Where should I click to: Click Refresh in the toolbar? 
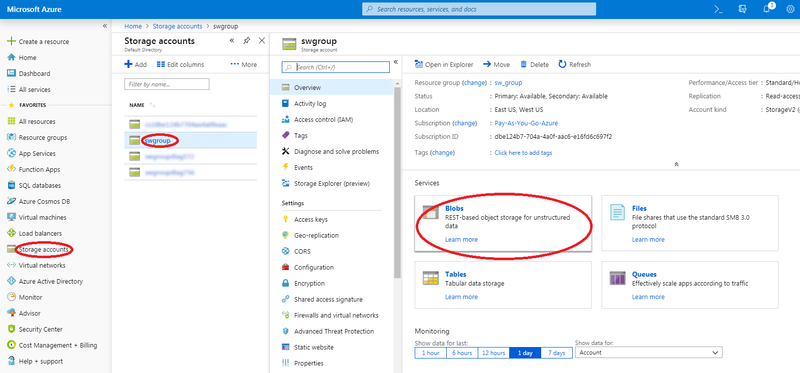(574, 65)
